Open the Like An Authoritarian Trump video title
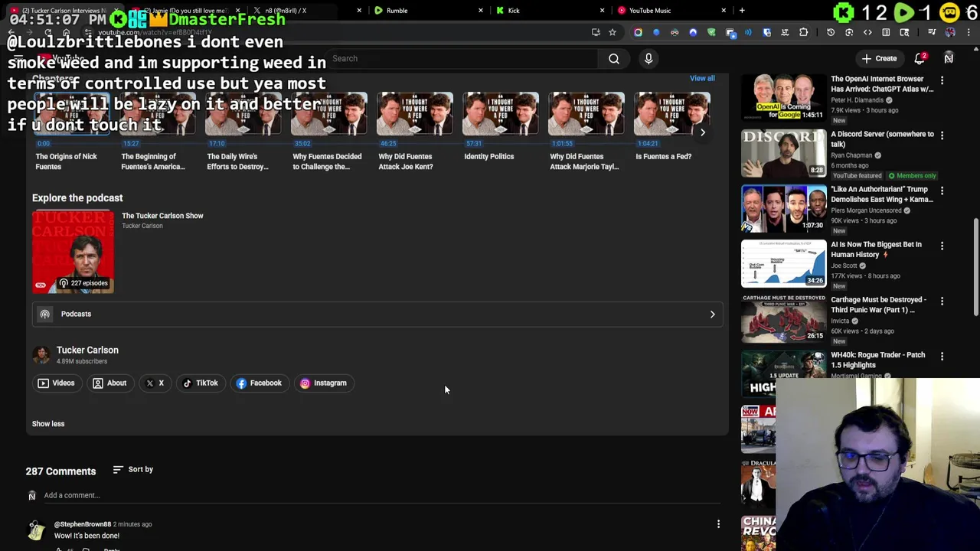 click(x=882, y=194)
